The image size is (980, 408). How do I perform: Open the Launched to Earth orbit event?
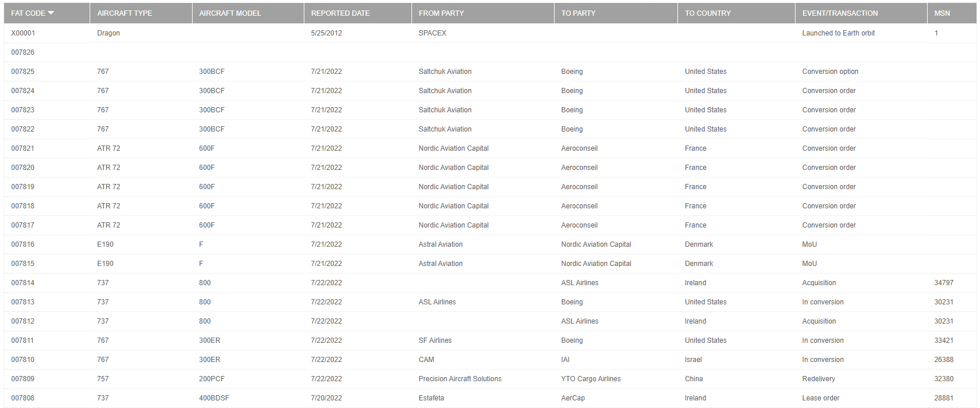click(838, 33)
